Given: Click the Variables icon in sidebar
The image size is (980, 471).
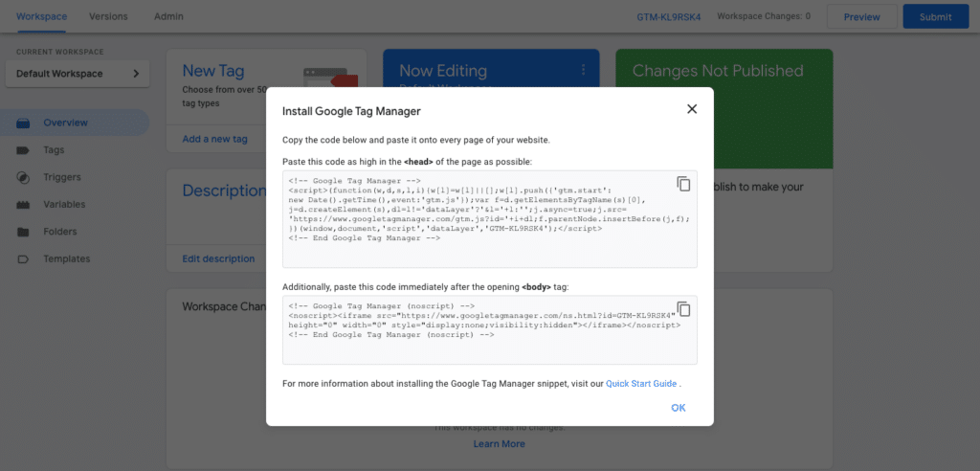Looking at the screenshot, I should tap(23, 205).
